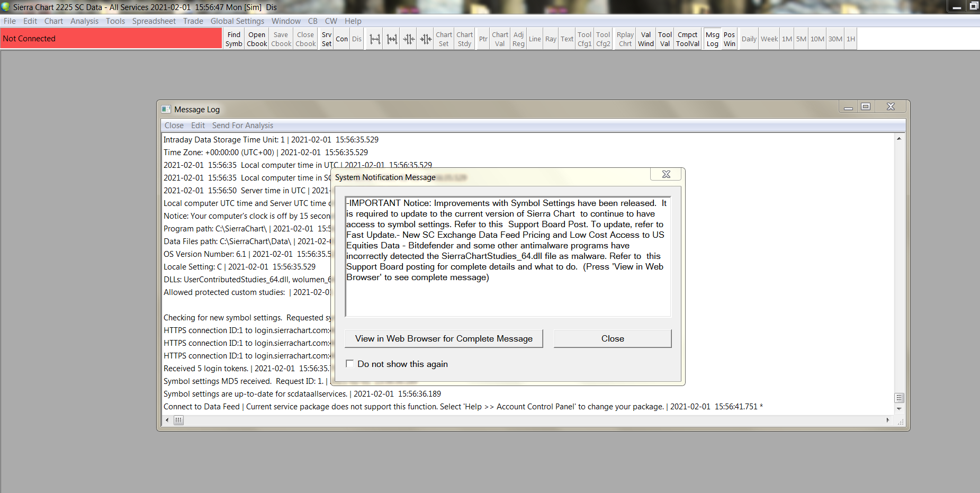Viewport: 980px width, 493px height.
Task: Click the second bar spacing icon with double arrows
Action: click(x=392, y=39)
